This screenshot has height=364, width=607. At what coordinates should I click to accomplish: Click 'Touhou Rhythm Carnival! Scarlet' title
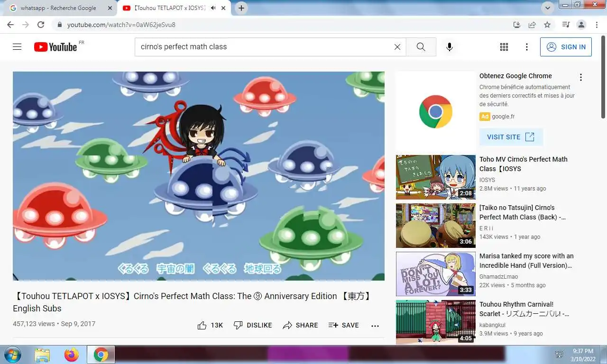[524, 309]
